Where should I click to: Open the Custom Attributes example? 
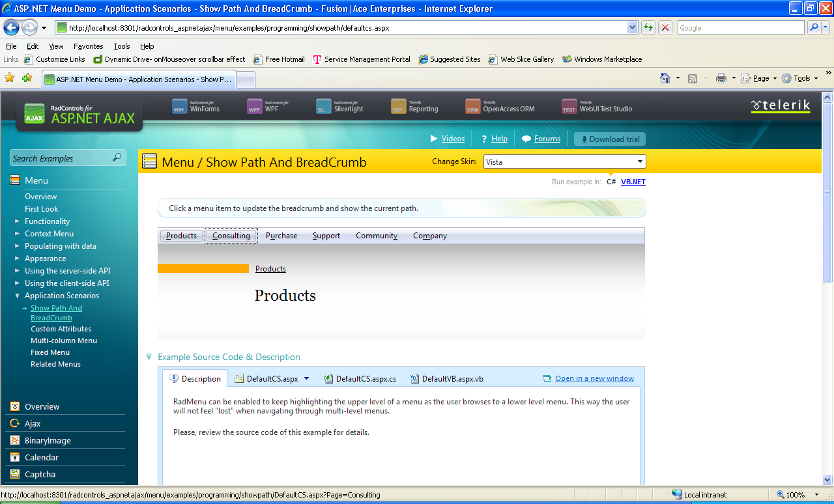coord(61,329)
